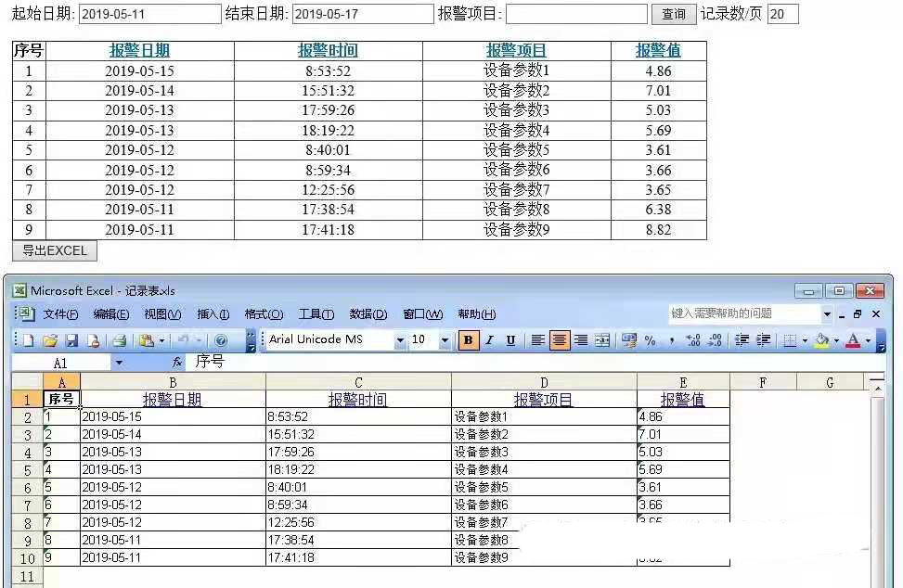Apply italic formatting with the I icon
The width and height of the screenshot is (903, 588).
489,340
